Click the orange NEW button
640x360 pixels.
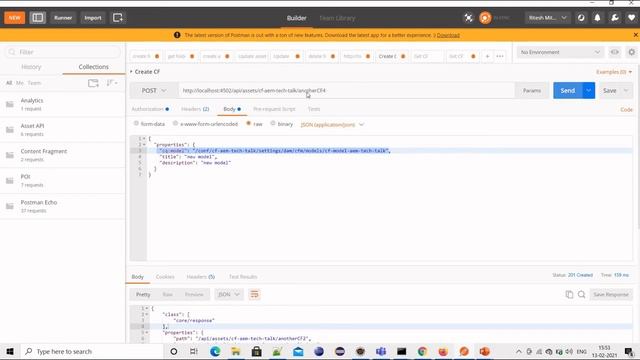[x=14, y=18]
